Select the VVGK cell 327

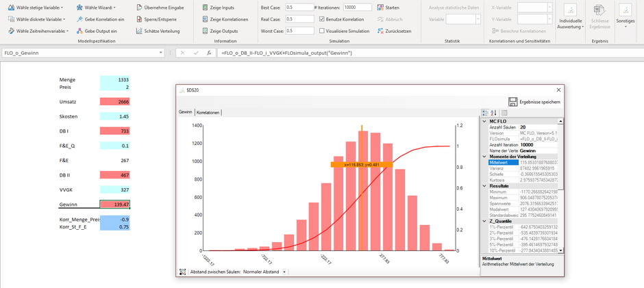click(115, 190)
